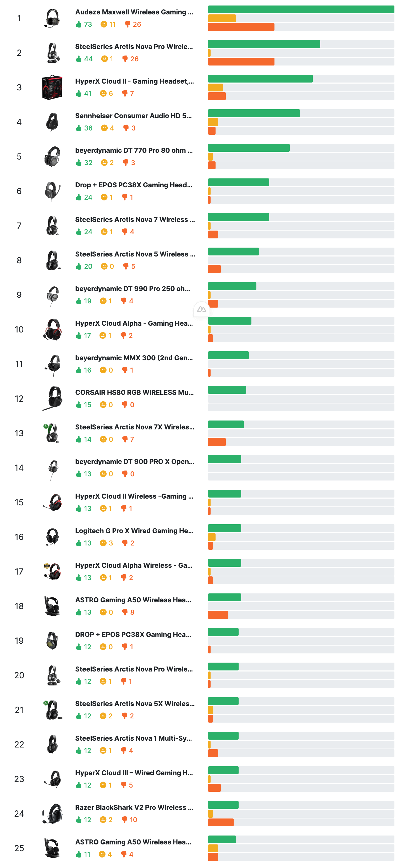Click neutral face icon for Sennheiser HD headset
Viewport: 407px width, 868px height.
pyautogui.click(x=104, y=128)
